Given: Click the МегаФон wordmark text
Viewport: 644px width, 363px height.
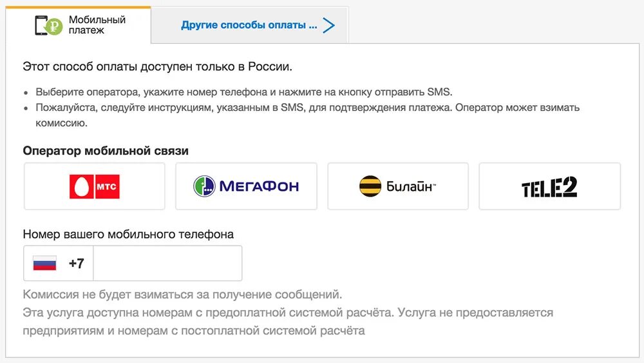Looking at the screenshot, I should [259, 187].
